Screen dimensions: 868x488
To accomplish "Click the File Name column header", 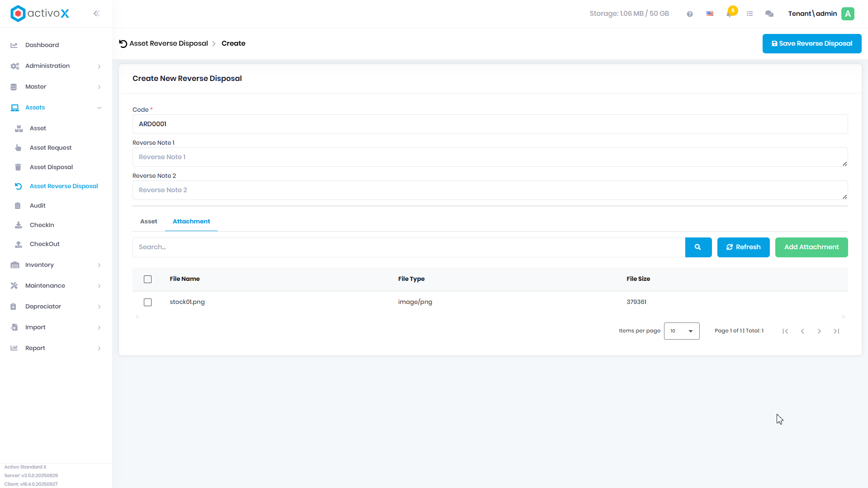I will [185, 279].
